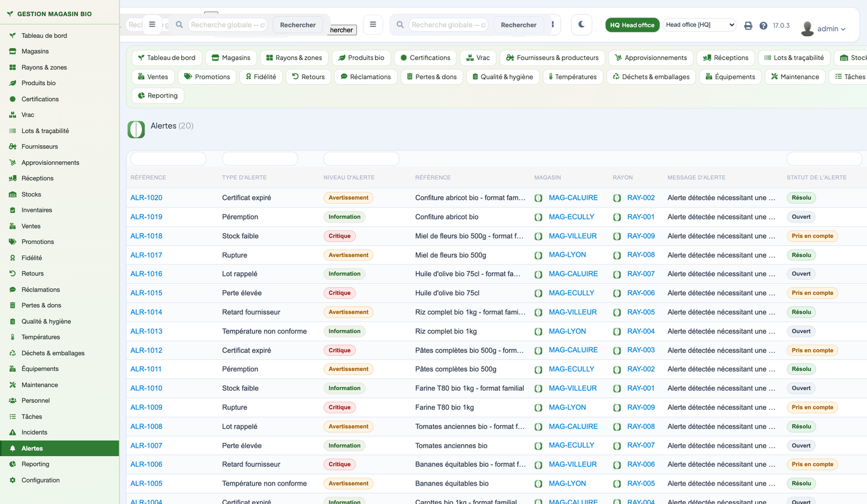This screenshot has height=504, width=867.
Task: Open the Températures chip in top navigation
Action: coord(573,77)
